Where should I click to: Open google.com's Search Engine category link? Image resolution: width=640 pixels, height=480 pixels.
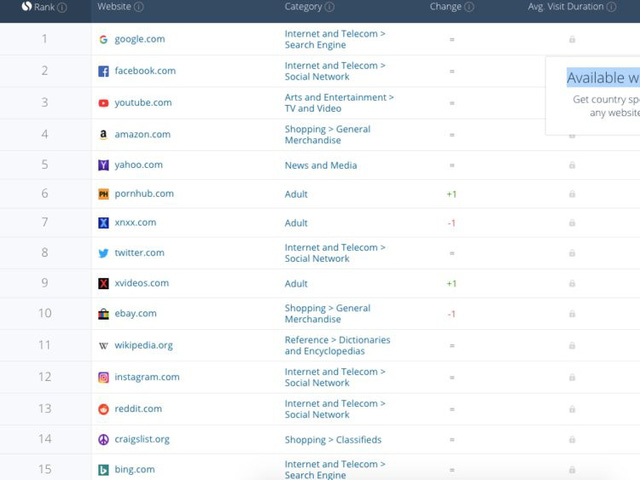coord(335,39)
